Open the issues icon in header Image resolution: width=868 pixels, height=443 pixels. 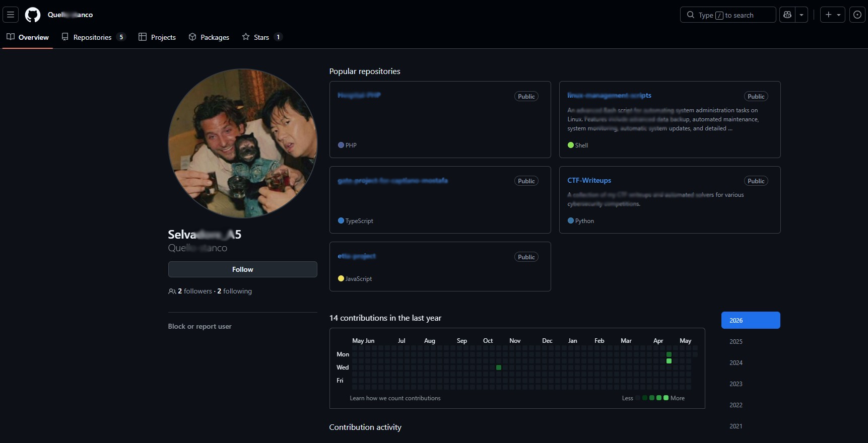(857, 15)
